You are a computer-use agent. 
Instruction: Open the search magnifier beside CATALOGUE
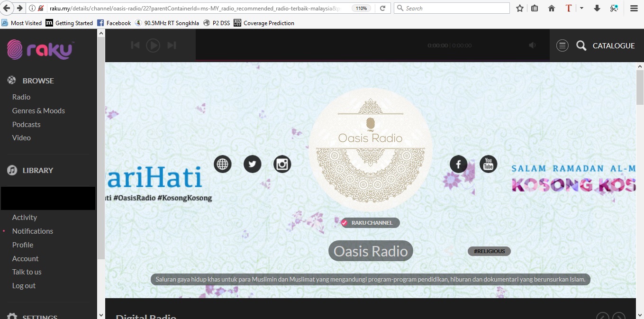click(581, 46)
